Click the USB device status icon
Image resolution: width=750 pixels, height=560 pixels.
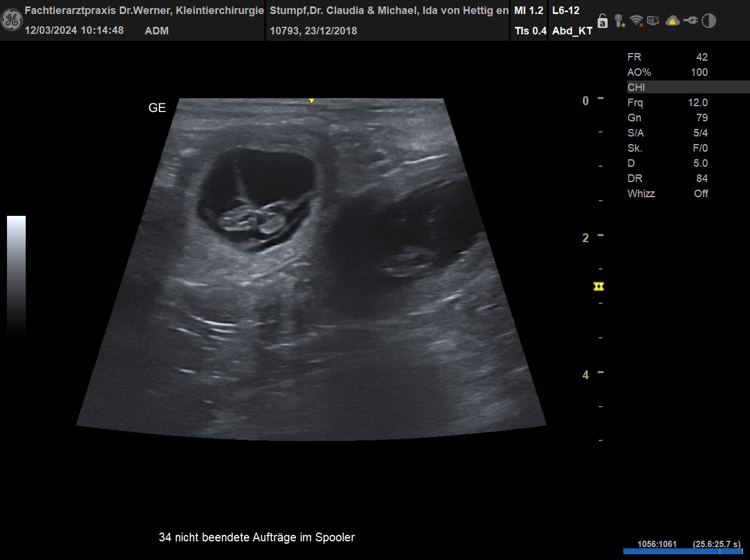pos(619,21)
